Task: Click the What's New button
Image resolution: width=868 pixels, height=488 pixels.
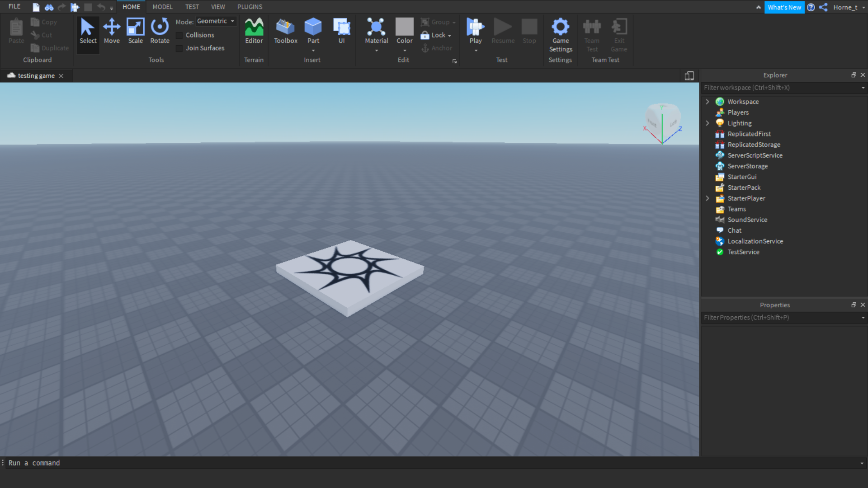Action: click(x=784, y=7)
